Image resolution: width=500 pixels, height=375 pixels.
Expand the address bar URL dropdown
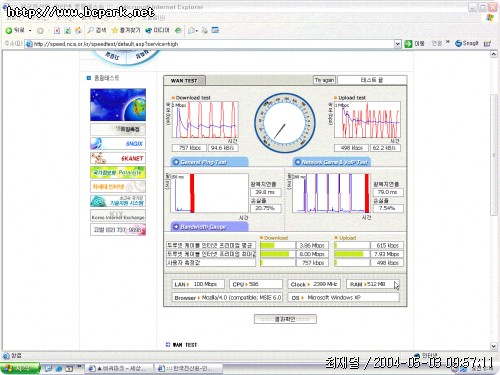click(397, 44)
